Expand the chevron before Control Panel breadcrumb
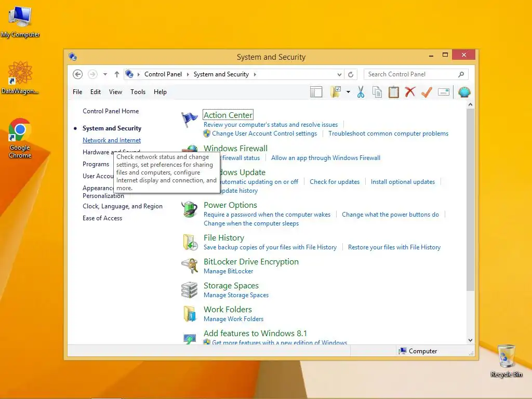 point(138,74)
